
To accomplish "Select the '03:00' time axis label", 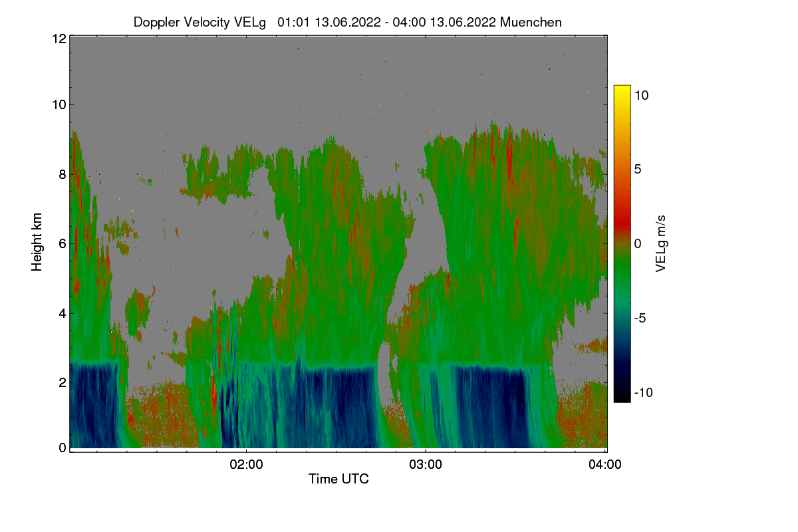I will pyautogui.click(x=426, y=464).
